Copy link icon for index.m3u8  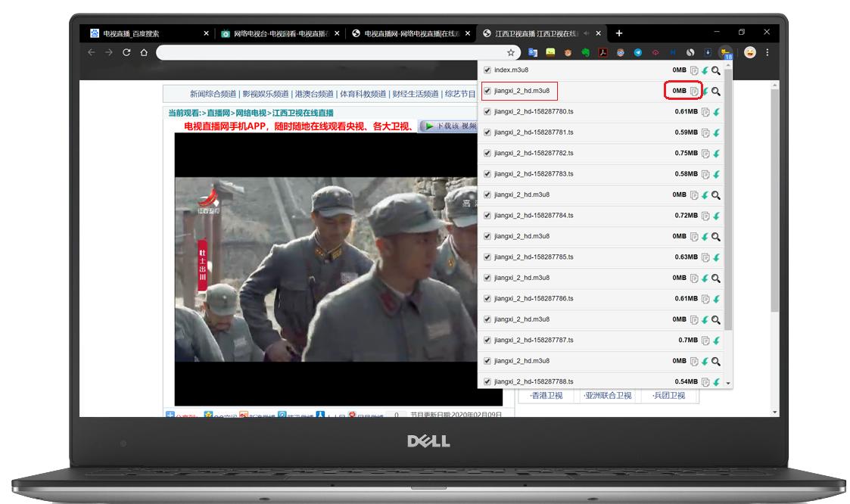point(694,70)
